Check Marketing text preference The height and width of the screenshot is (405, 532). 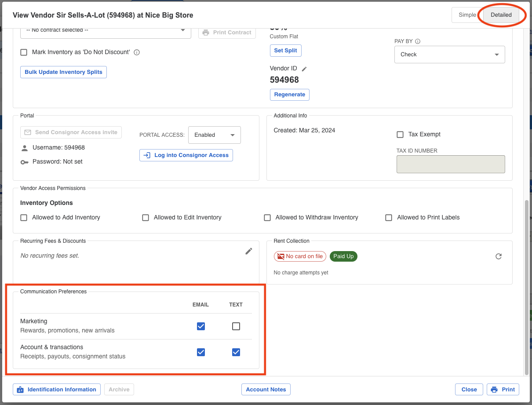(x=236, y=326)
